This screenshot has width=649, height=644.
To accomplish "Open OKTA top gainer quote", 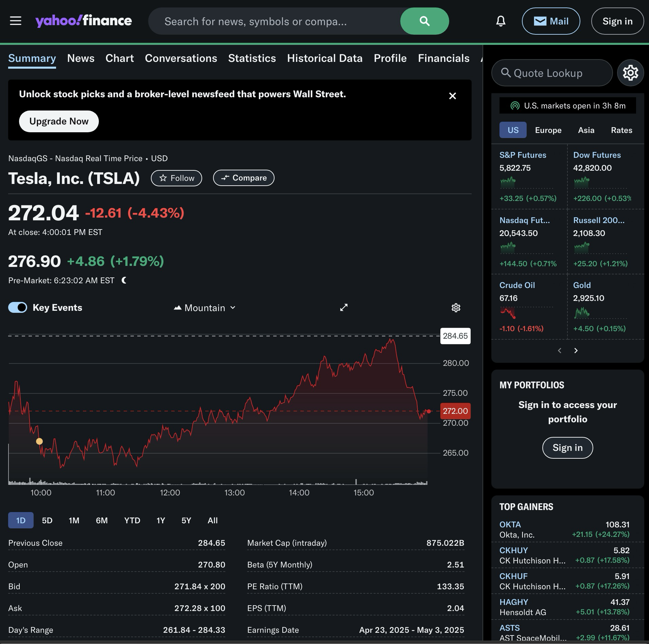I will point(510,525).
